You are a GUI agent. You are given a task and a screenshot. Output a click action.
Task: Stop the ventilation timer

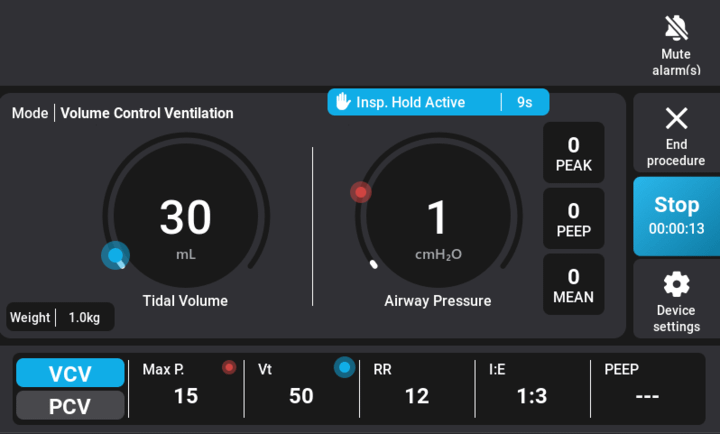point(676,215)
